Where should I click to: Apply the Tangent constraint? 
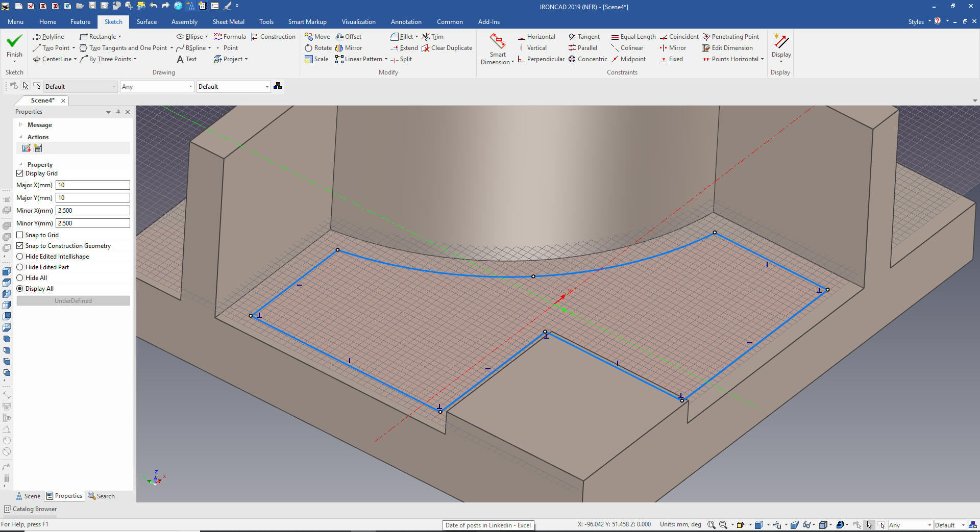click(584, 37)
